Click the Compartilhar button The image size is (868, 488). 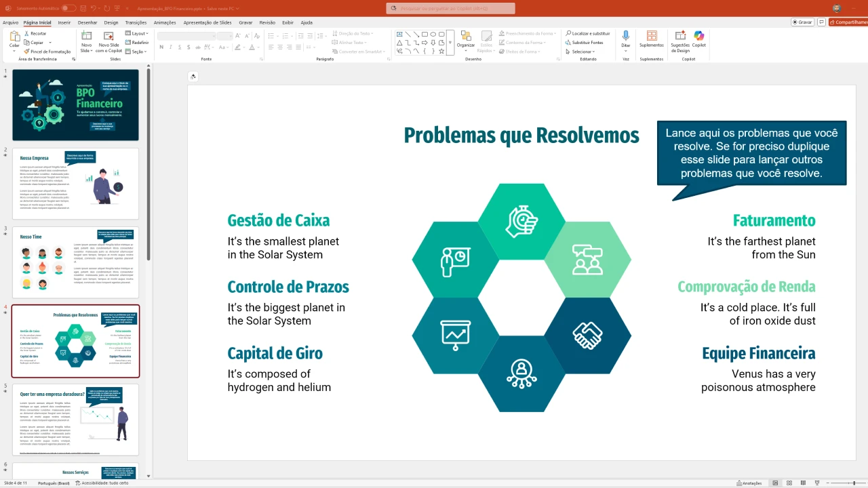pyautogui.click(x=850, y=22)
